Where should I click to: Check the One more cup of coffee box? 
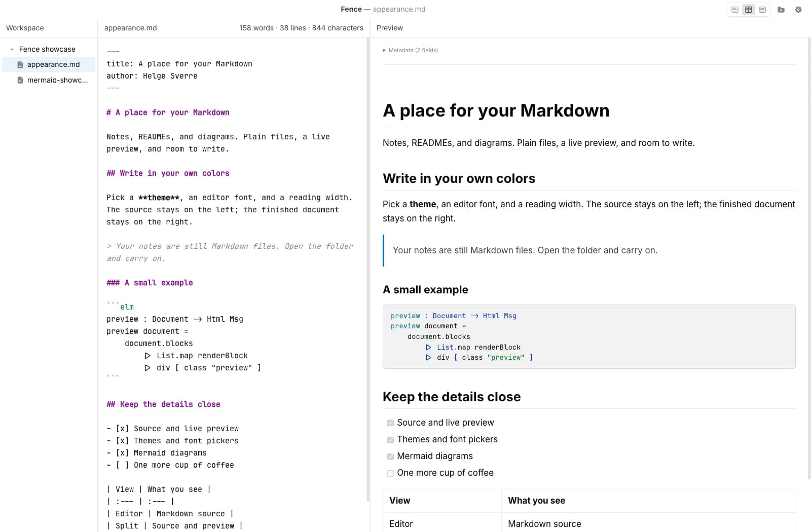pos(390,473)
